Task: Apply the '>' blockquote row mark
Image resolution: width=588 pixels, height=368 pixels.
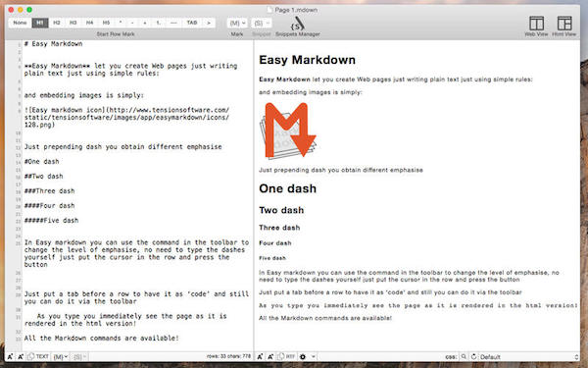Action: point(209,23)
